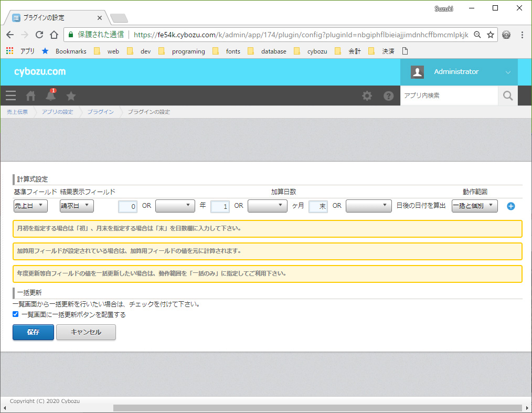Open the month field dropdown before ヶ月
532x413 pixels.
268,206
